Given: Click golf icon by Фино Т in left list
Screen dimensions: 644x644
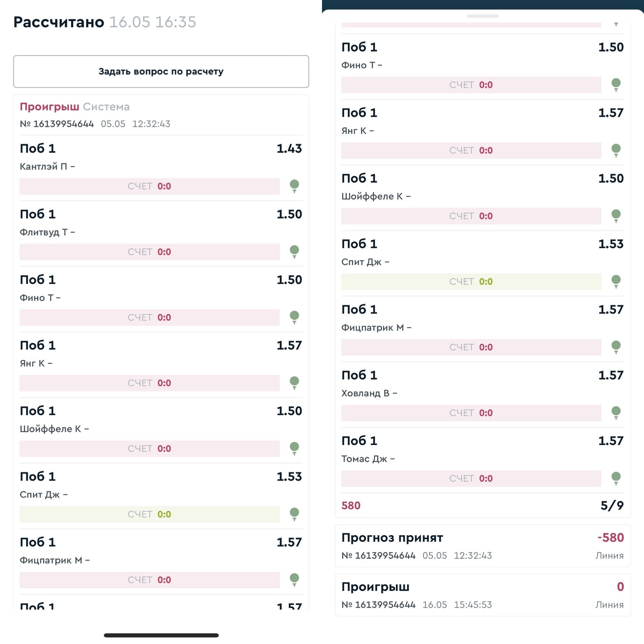Looking at the screenshot, I should coord(294,317).
